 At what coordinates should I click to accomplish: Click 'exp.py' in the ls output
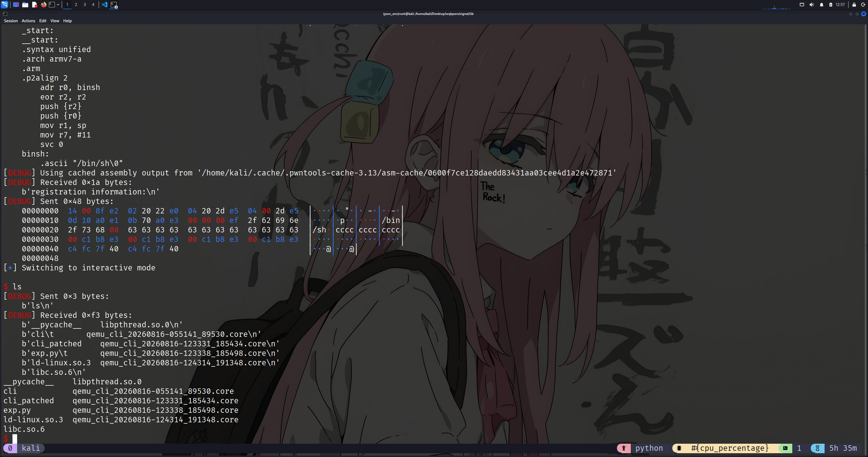[x=17, y=410]
